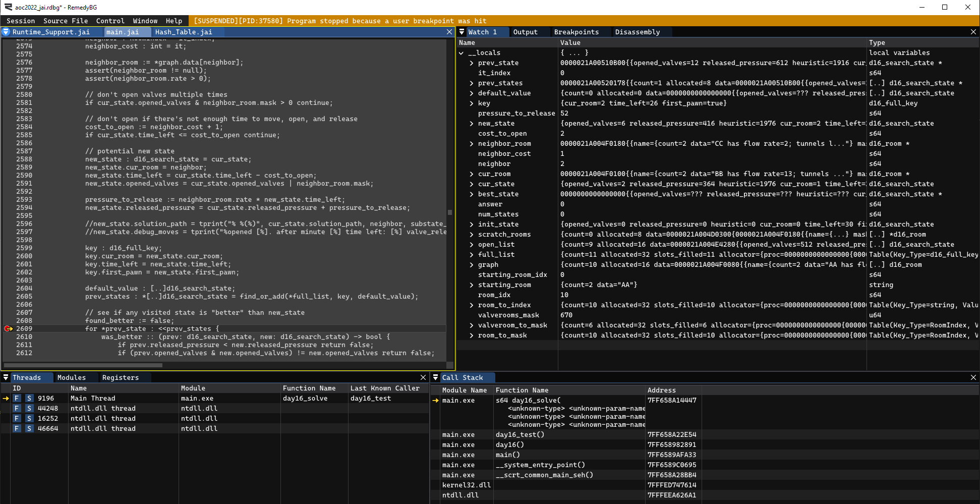The height and width of the screenshot is (504, 980).
Task: Close the source file panel
Action: tap(449, 32)
